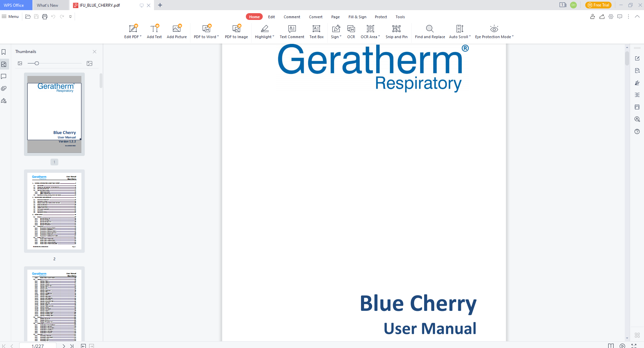Expand the Sign dropdown arrow
This screenshot has height=348, width=644.
(341, 36)
